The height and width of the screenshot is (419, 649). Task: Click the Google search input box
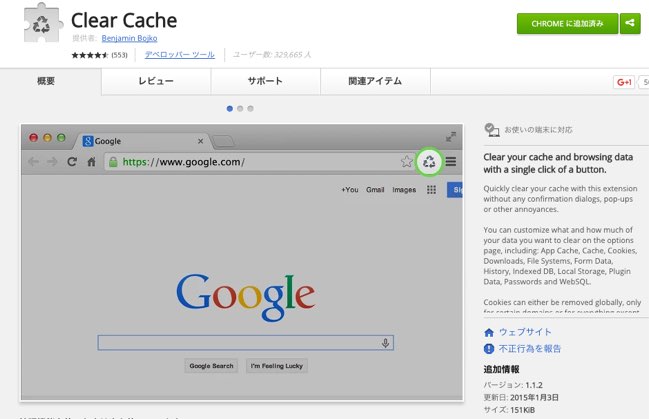[245, 343]
